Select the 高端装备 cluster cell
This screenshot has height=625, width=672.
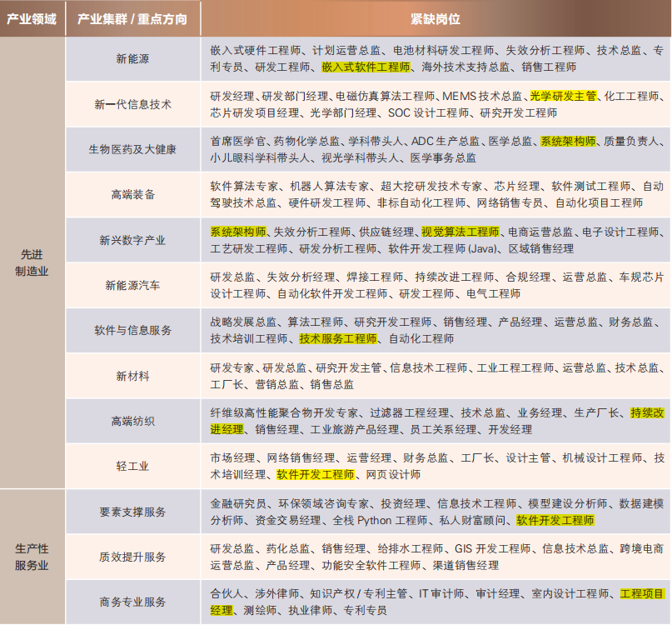[x=132, y=194]
